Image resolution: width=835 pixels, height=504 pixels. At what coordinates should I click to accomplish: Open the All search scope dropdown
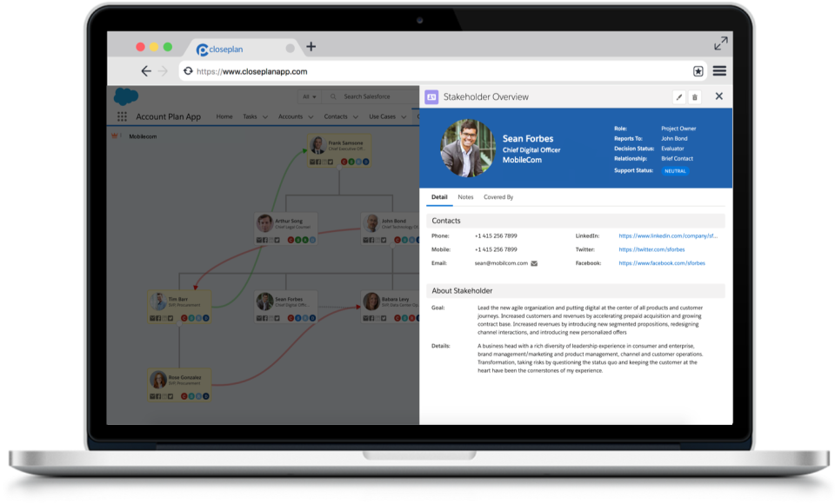tap(310, 96)
